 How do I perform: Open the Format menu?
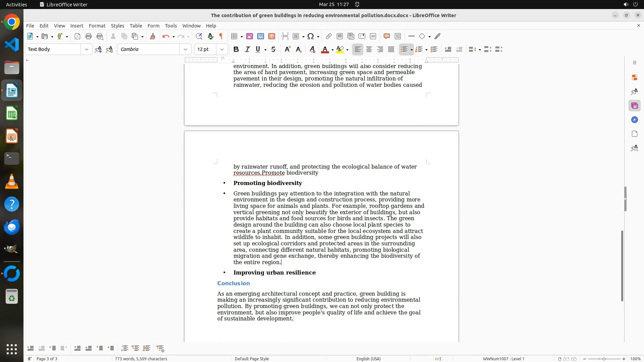[x=97, y=26]
